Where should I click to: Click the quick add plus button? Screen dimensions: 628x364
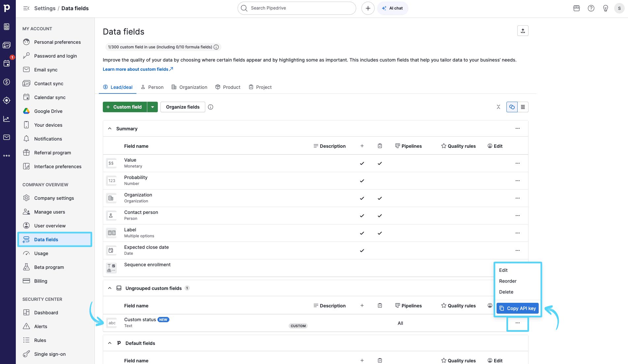pyautogui.click(x=368, y=8)
